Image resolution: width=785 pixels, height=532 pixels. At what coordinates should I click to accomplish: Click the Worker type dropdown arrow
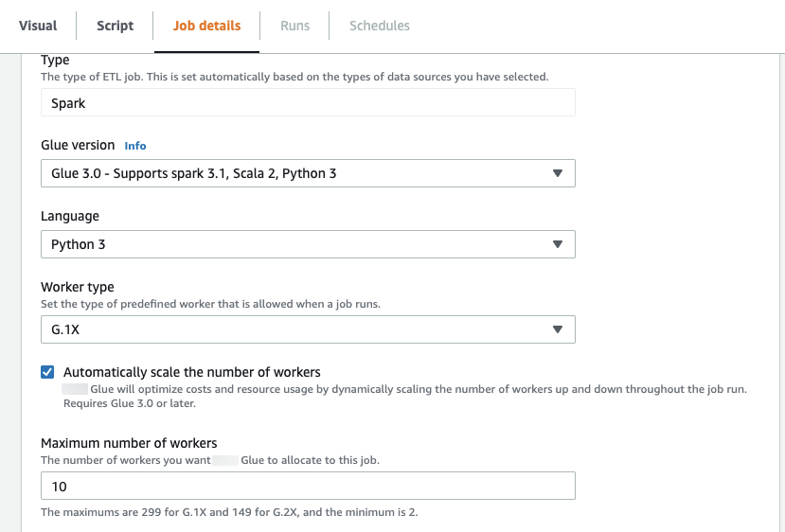pos(557,329)
